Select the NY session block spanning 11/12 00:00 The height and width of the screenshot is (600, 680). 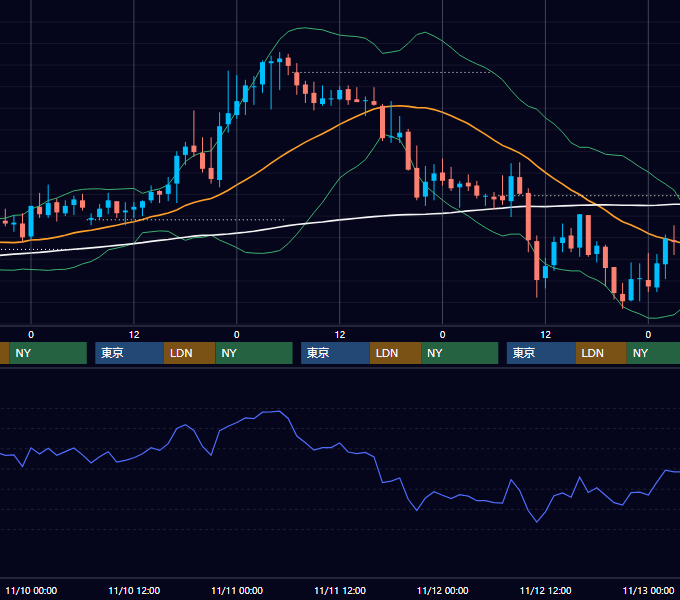(460, 353)
